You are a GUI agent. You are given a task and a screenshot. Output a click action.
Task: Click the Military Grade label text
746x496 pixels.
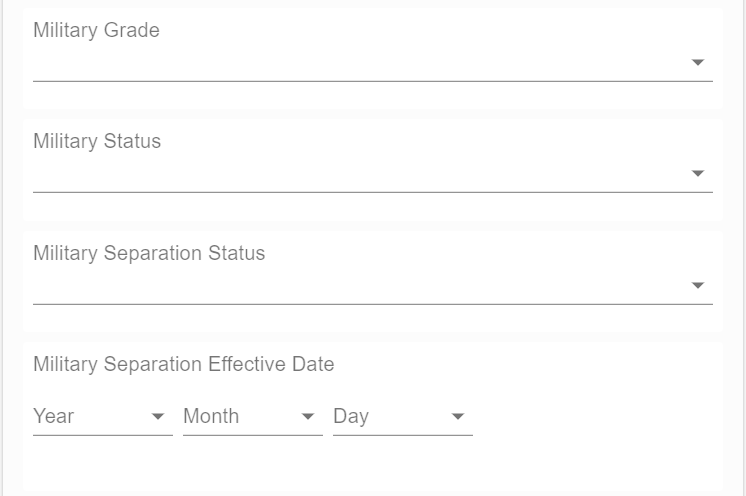(x=96, y=30)
